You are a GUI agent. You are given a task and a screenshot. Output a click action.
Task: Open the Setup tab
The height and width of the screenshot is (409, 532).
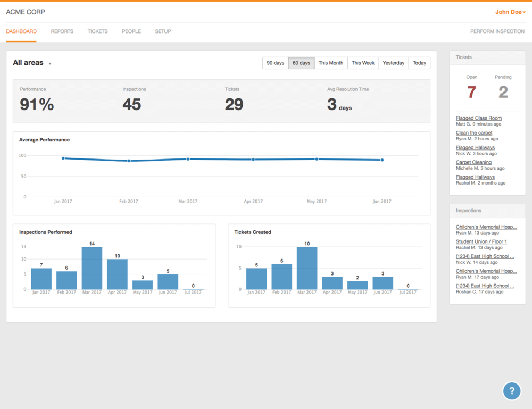163,31
